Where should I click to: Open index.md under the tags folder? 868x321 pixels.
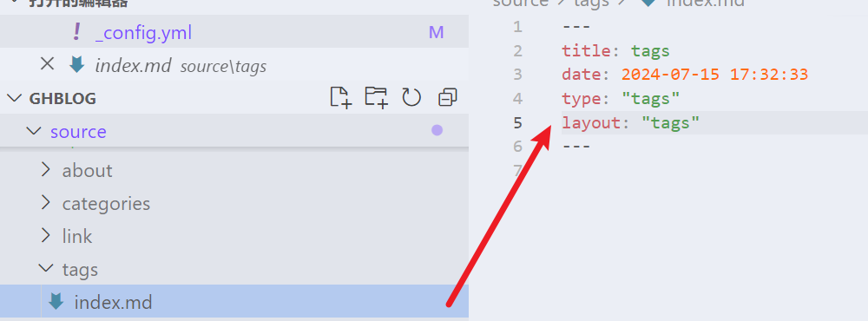point(234,302)
